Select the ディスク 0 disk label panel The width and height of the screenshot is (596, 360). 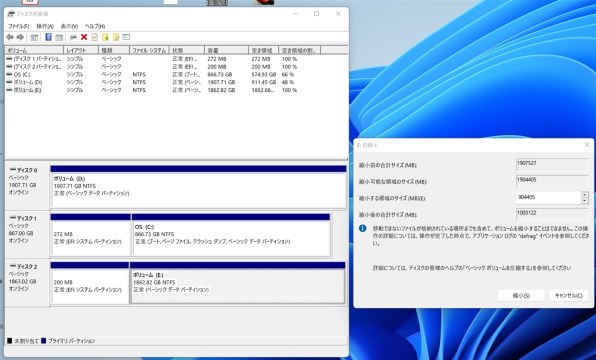(x=27, y=186)
